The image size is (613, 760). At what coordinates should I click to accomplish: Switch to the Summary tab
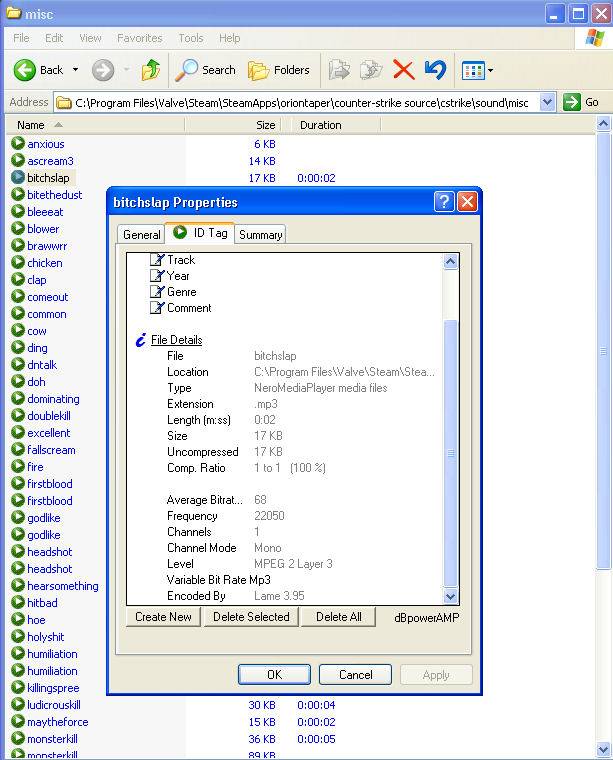tap(260, 234)
